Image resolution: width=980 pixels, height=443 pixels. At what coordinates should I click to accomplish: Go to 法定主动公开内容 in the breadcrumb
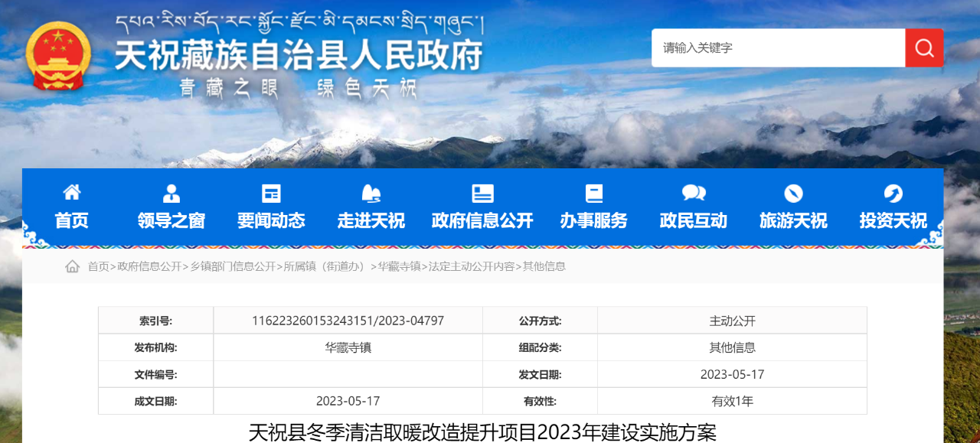click(x=472, y=266)
